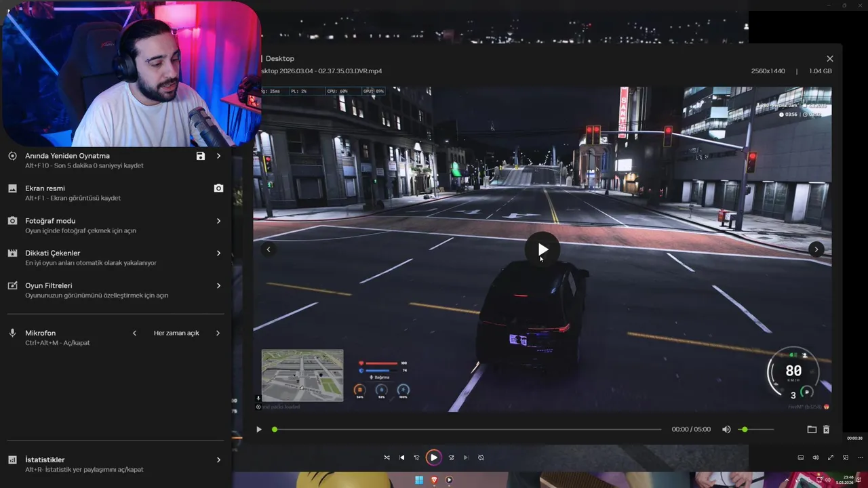Open the clip's folder location icon

point(812,429)
